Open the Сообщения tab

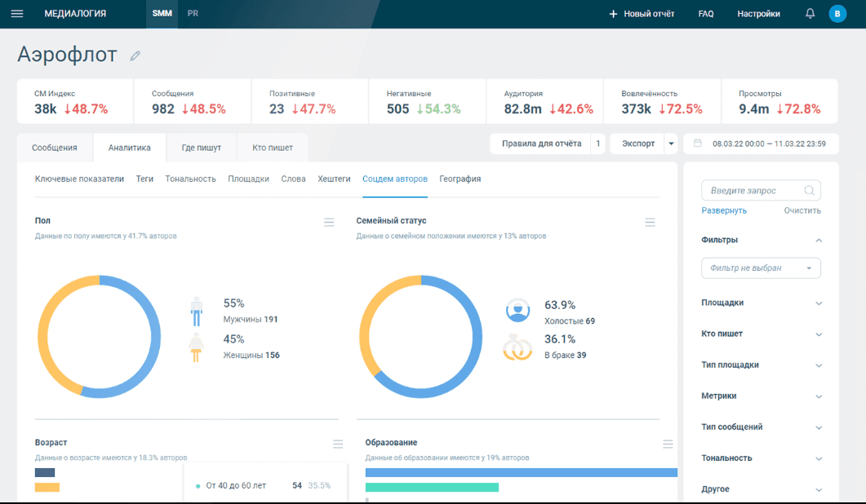(55, 148)
